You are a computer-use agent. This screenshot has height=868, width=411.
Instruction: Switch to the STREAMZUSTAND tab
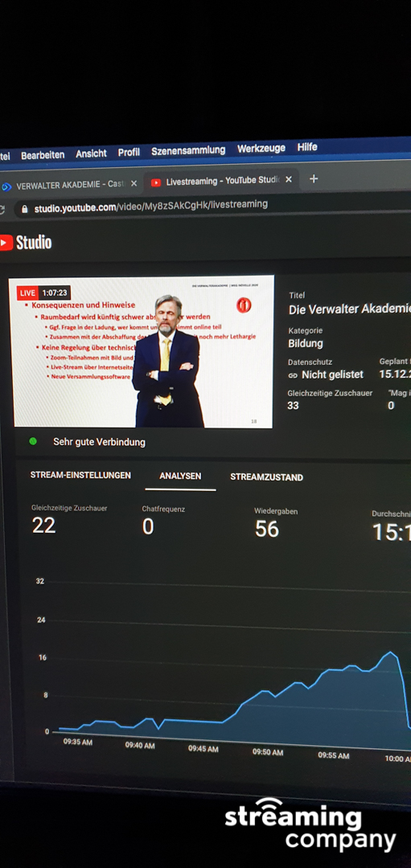click(266, 477)
